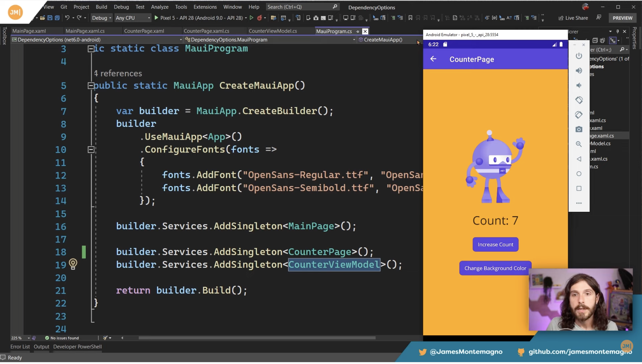Click the lightbulb quick actions icon
This screenshot has height=364, width=642.
(73, 264)
